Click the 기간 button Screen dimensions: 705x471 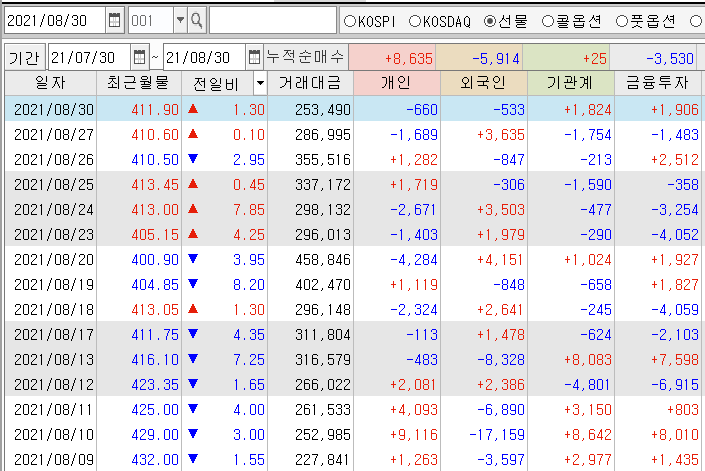click(x=24, y=58)
